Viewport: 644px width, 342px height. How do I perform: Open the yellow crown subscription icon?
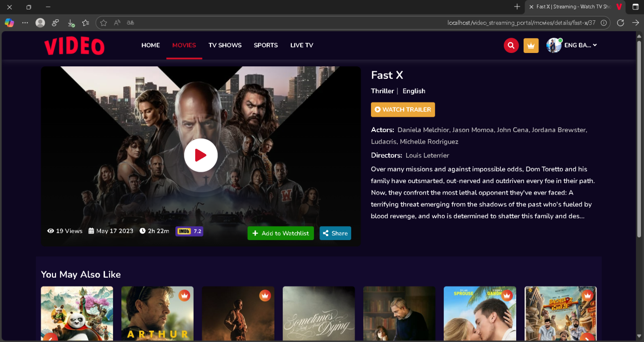pyautogui.click(x=531, y=46)
